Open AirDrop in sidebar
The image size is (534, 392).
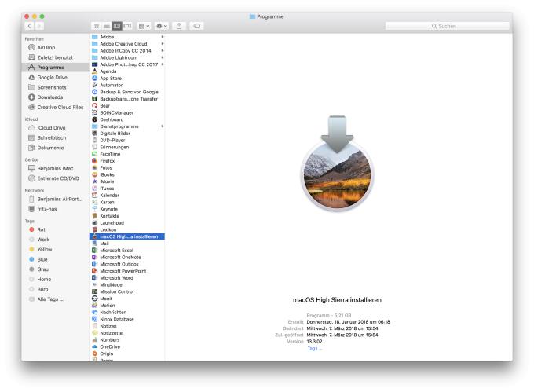[x=55, y=47]
